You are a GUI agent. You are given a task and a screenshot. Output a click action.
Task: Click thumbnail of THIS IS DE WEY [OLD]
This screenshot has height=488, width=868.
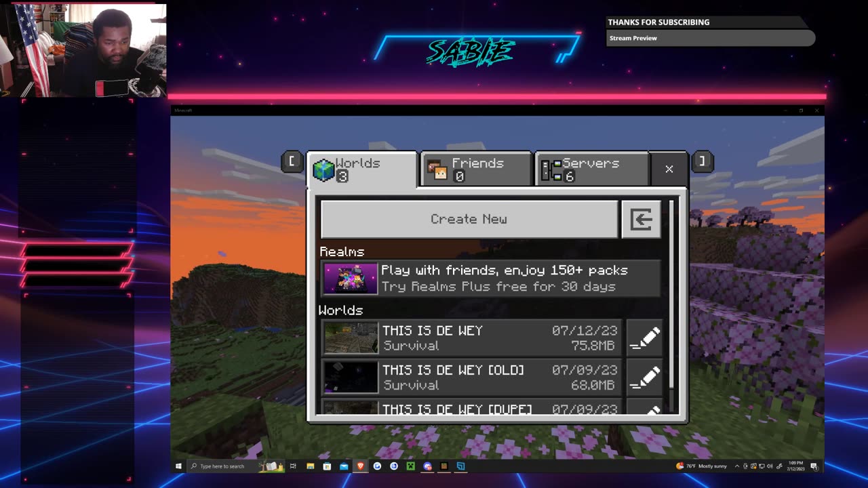tap(351, 377)
